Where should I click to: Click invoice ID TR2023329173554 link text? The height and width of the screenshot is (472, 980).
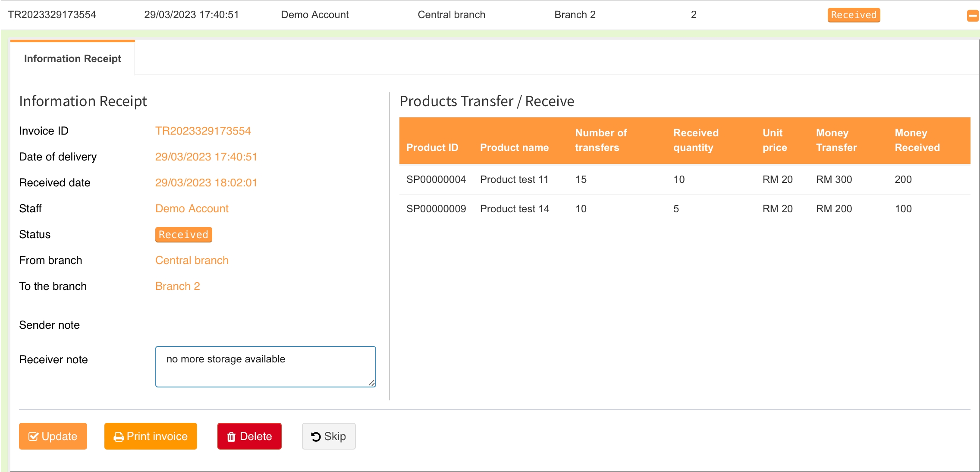coord(203,131)
